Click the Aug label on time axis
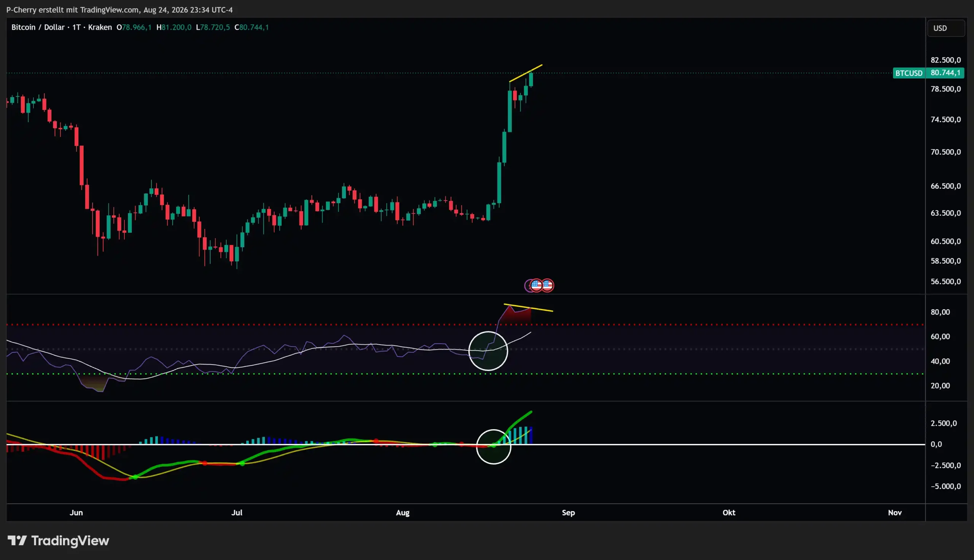 point(403,513)
